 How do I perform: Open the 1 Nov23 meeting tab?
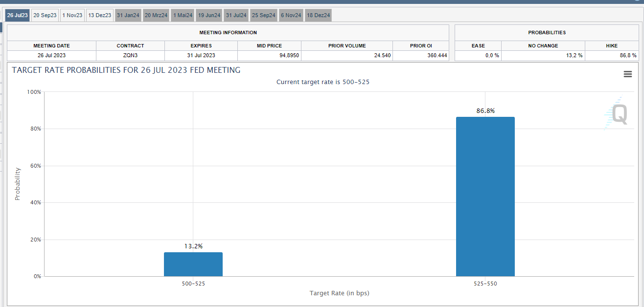point(72,16)
